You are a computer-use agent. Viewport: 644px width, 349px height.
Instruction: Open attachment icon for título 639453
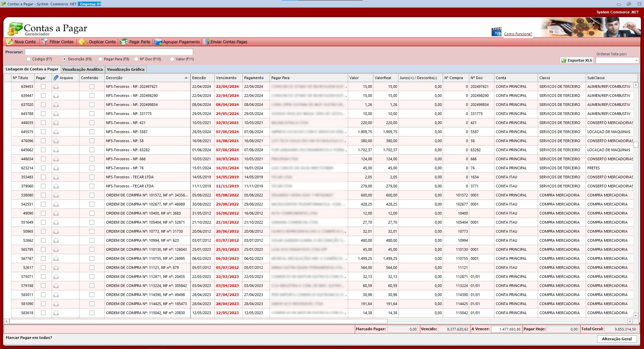point(56,86)
